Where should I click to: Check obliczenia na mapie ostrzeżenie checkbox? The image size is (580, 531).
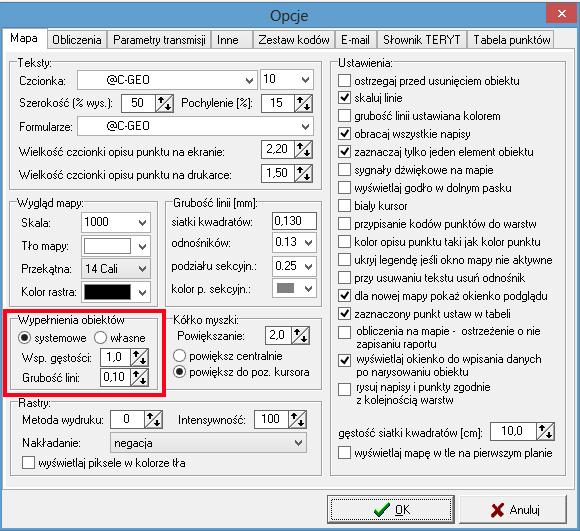[x=344, y=332]
